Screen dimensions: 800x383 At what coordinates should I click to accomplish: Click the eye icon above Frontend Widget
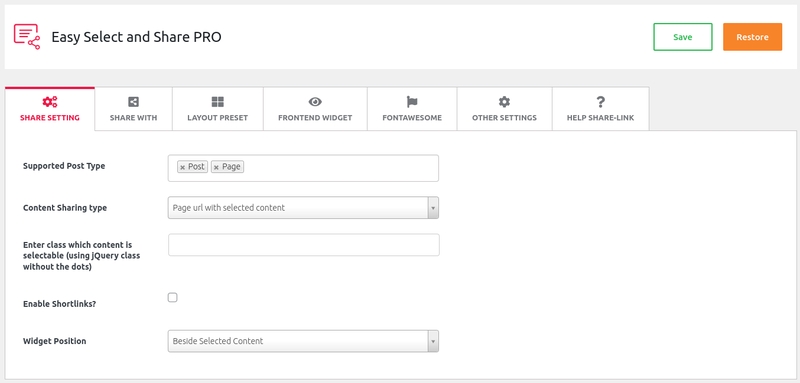click(315, 101)
